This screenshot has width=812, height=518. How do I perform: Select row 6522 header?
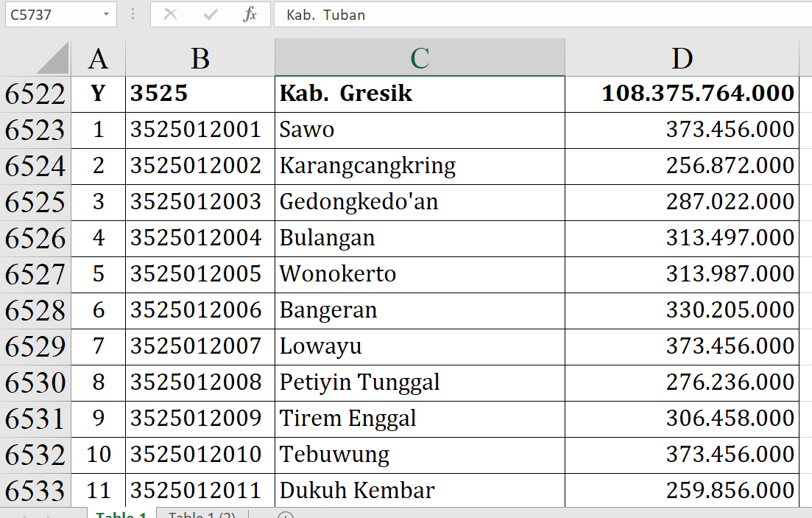[x=35, y=94]
